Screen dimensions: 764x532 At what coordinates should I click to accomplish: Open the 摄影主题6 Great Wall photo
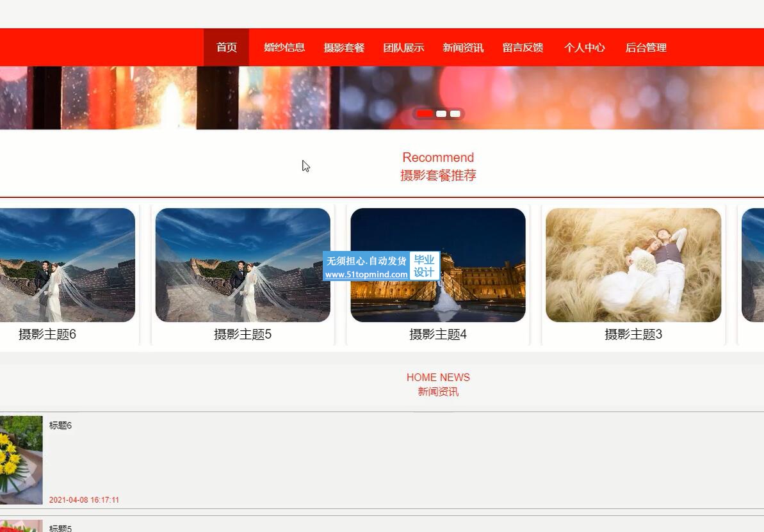point(66,264)
